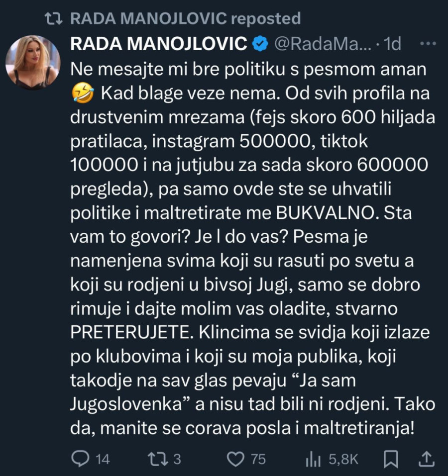The image size is (448, 476).
Task: Open the RADA MANOJLOVIC profile picture
Action: click(33, 62)
